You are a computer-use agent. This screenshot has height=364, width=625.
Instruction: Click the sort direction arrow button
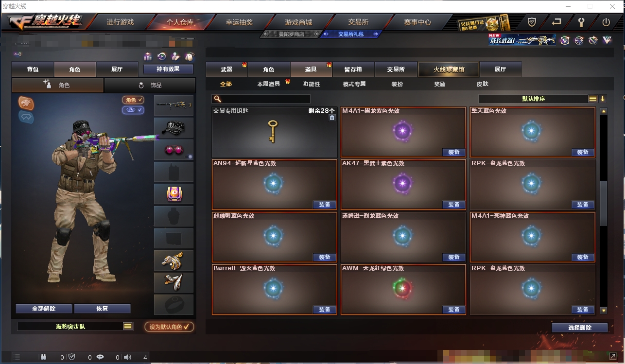tap(603, 99)
